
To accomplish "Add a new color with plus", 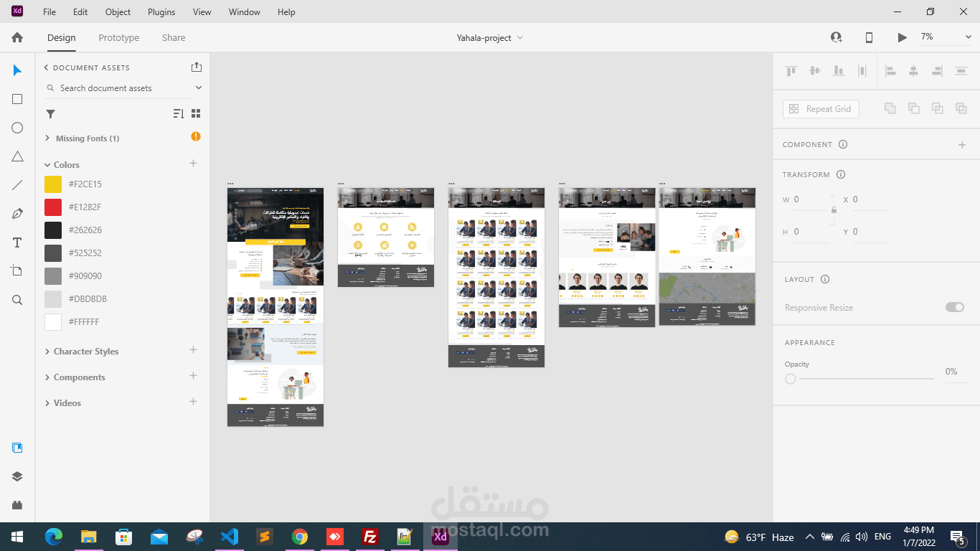I will (193, 164).
